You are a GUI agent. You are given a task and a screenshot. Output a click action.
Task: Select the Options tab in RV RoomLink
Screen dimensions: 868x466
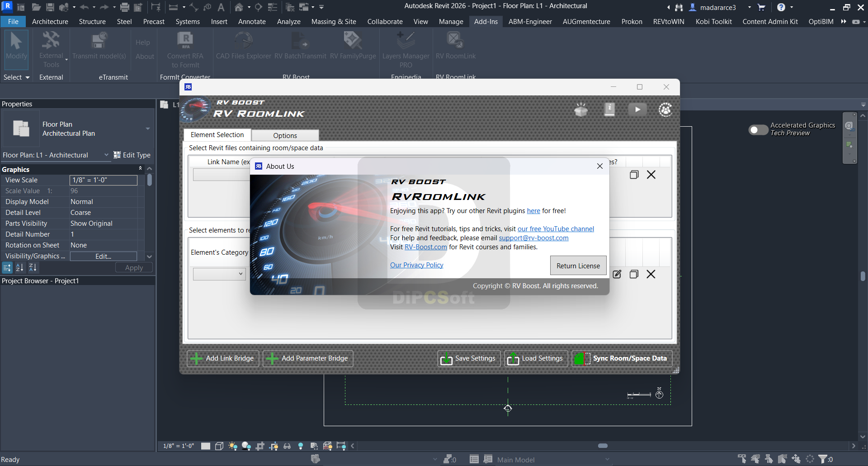click(285, 135)
